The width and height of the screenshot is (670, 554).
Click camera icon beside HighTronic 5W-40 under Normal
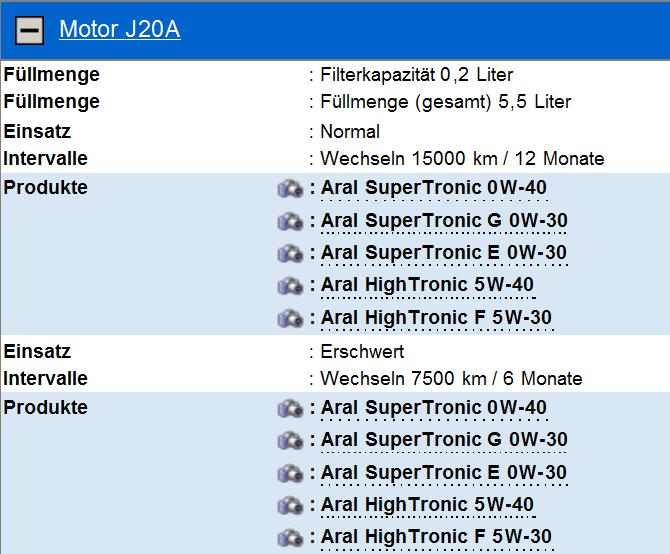click(290, 286)
